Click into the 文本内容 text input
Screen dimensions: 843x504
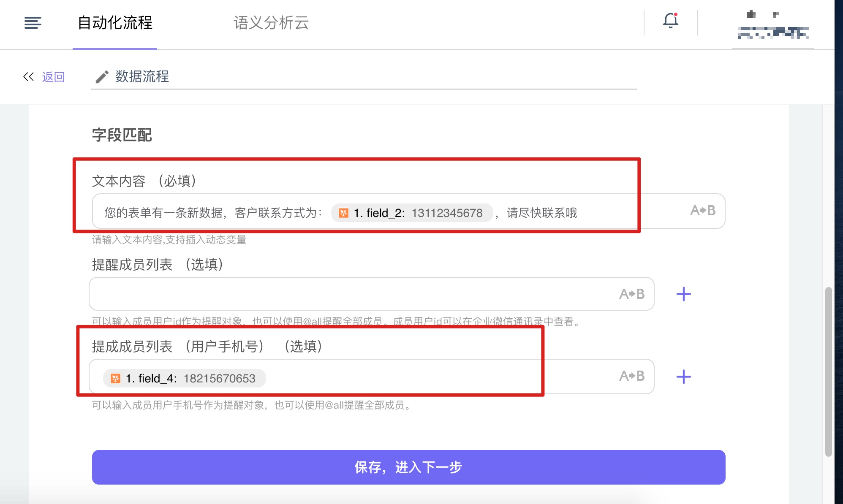(x=408, y=211)
